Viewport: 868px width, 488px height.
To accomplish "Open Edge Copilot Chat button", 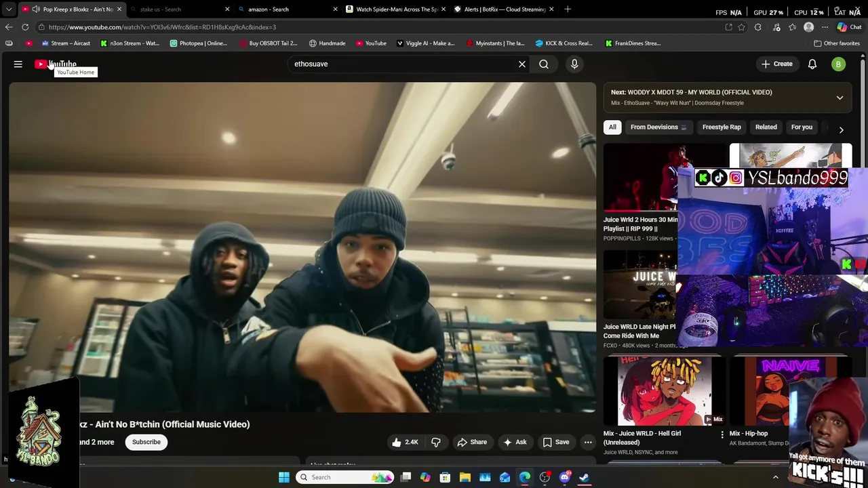I will pos(849,27).
